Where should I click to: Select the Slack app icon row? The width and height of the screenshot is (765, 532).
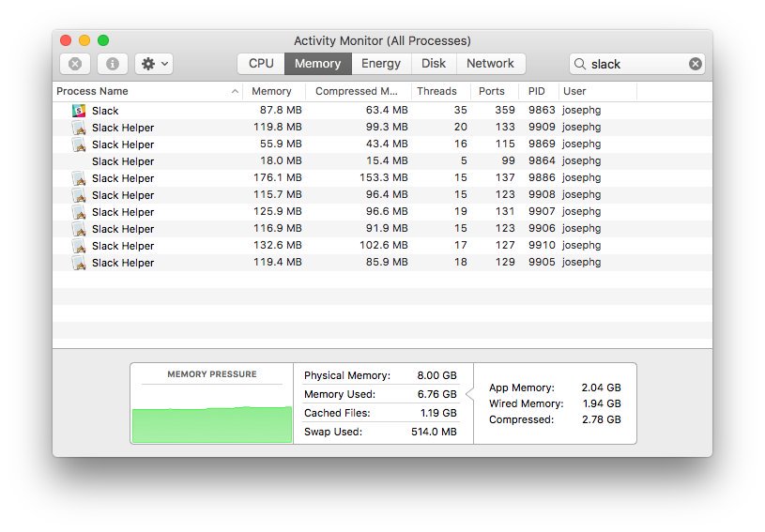pyautogui.click(x=79, y=111)
